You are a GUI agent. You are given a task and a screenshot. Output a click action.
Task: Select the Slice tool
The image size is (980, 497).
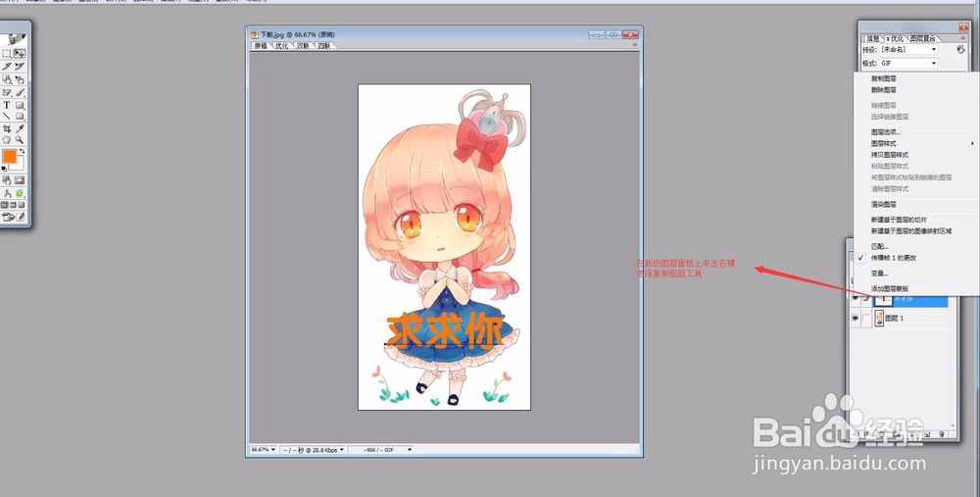click(6, 66)
